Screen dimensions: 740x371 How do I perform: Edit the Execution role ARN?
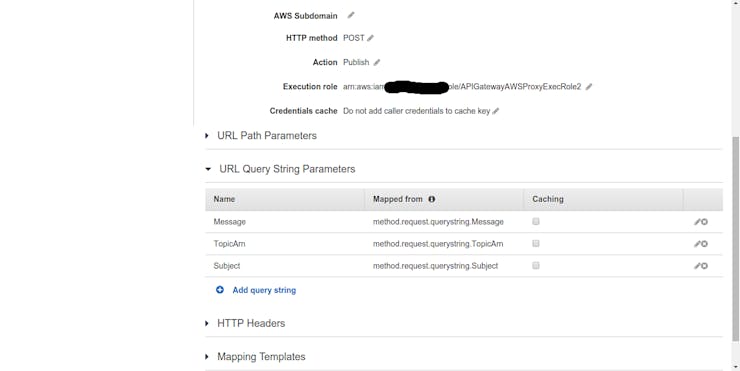(589, 87)
